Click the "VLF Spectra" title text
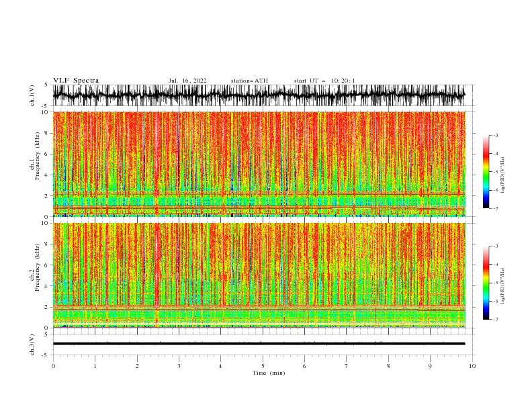Screen dimensions: 532x411 pos(76,81)
